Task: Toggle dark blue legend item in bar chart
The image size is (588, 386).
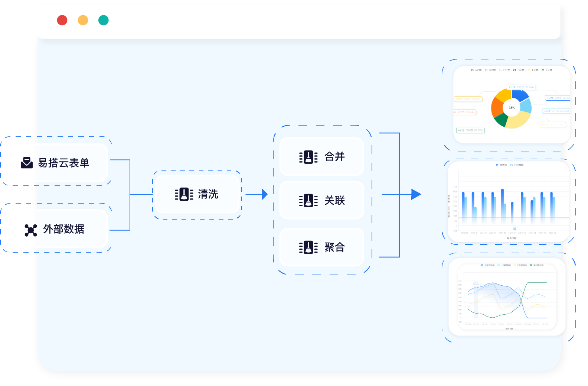Action: click(x=501, y=165)
